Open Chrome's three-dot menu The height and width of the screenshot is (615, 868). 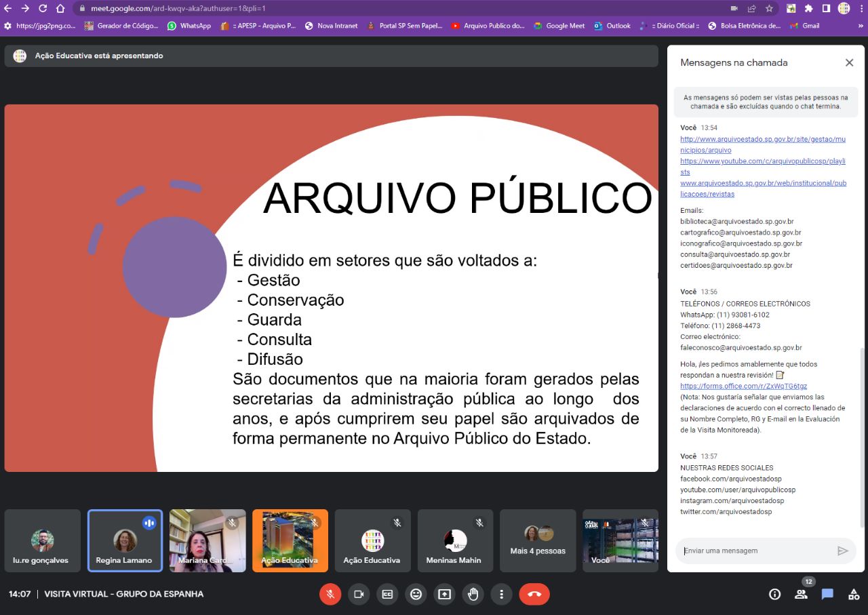(x=860, y=9)
